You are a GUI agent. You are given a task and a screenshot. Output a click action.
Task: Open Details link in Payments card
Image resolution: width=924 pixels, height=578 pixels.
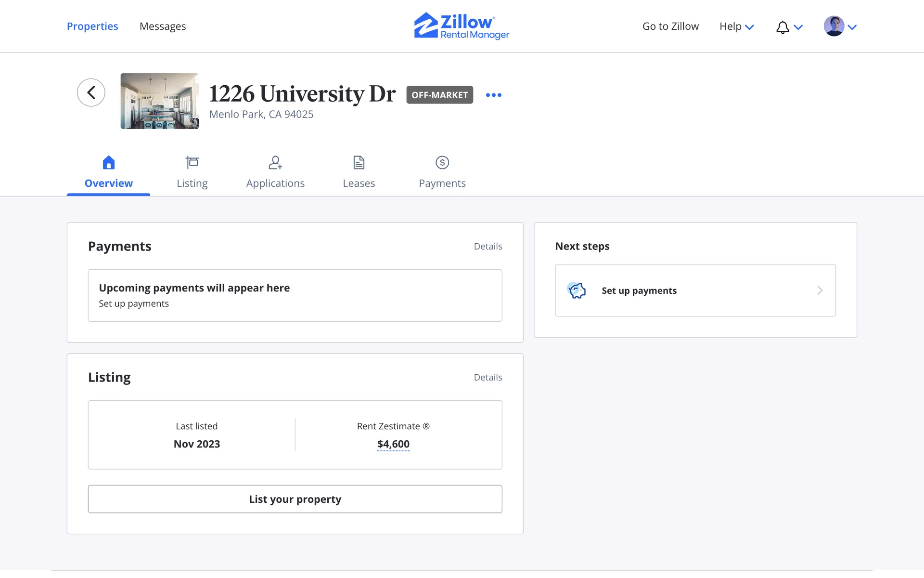[488, 246]
